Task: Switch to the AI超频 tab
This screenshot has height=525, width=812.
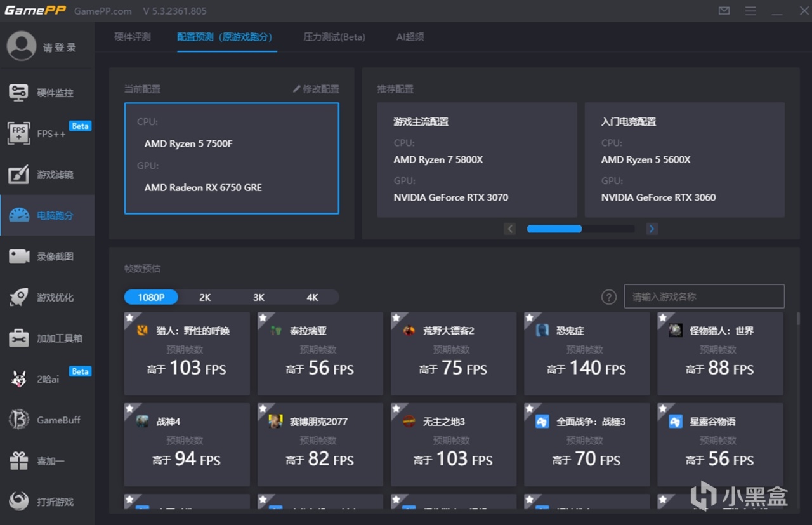Action: [x=410, y=37]
